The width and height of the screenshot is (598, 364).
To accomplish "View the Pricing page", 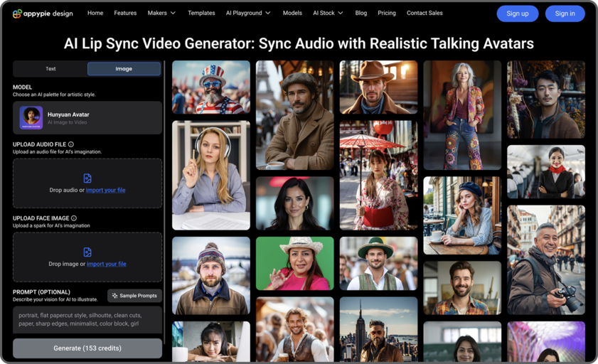I will [387, 13].
